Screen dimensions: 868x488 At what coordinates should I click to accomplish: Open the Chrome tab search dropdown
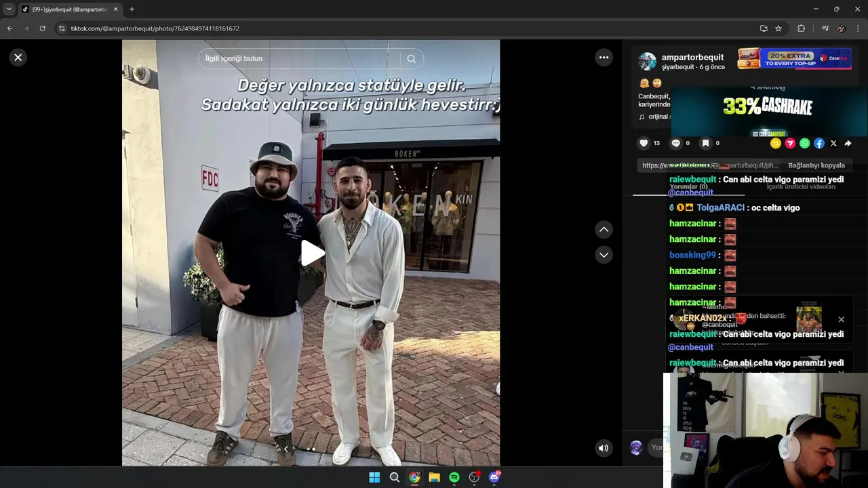click(x=9, y=9)
